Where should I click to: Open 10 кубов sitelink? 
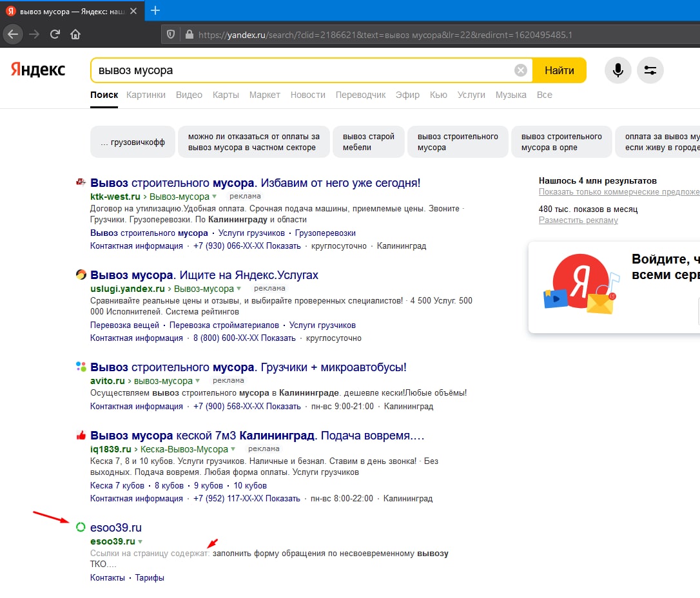250,485
